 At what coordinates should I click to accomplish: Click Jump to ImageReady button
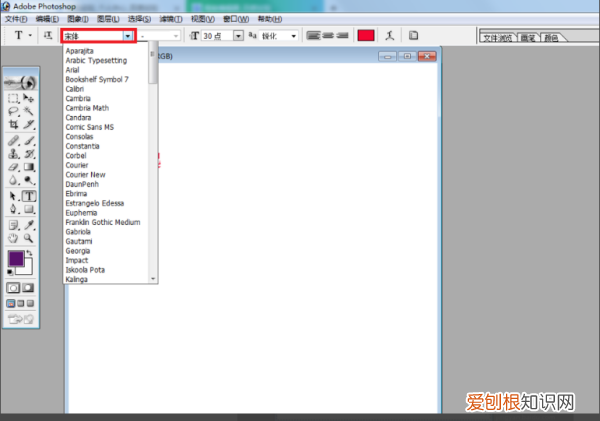[x=21, y=319]
